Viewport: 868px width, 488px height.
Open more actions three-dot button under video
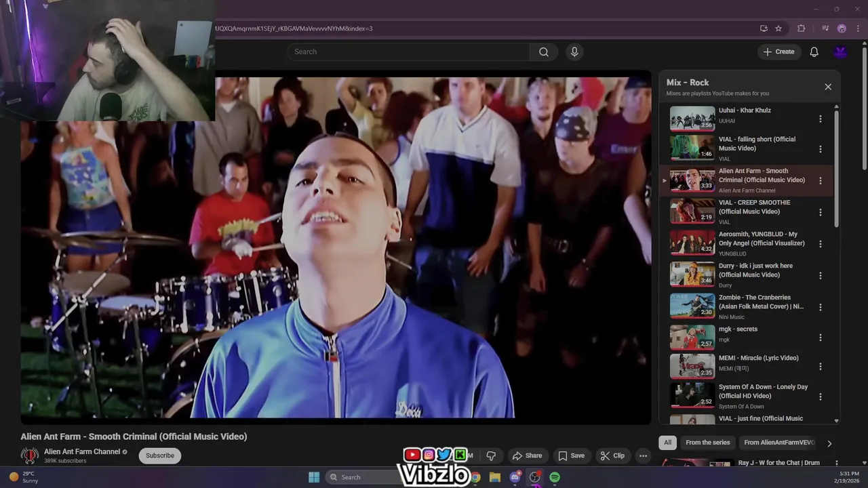click(643, 455)
